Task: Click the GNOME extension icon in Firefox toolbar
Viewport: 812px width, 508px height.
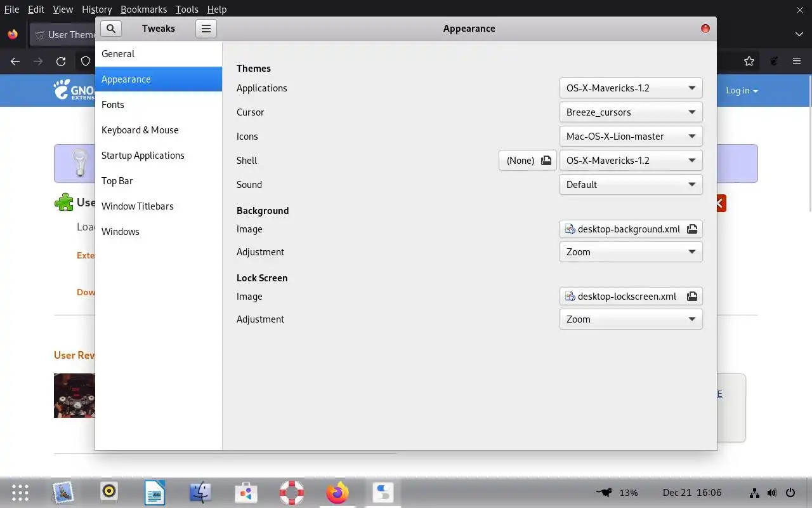Action: (x=774, y=62)
